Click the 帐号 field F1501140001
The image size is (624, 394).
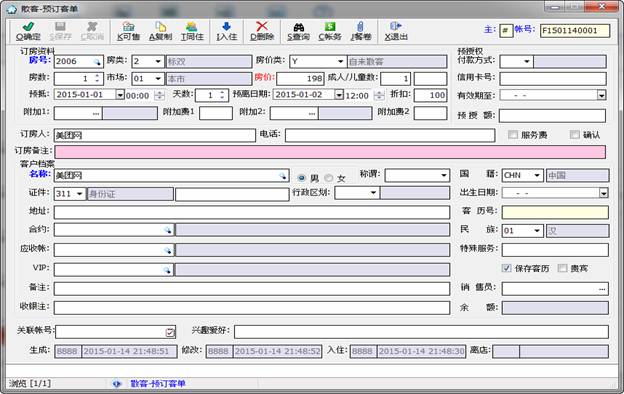(575, 31)
